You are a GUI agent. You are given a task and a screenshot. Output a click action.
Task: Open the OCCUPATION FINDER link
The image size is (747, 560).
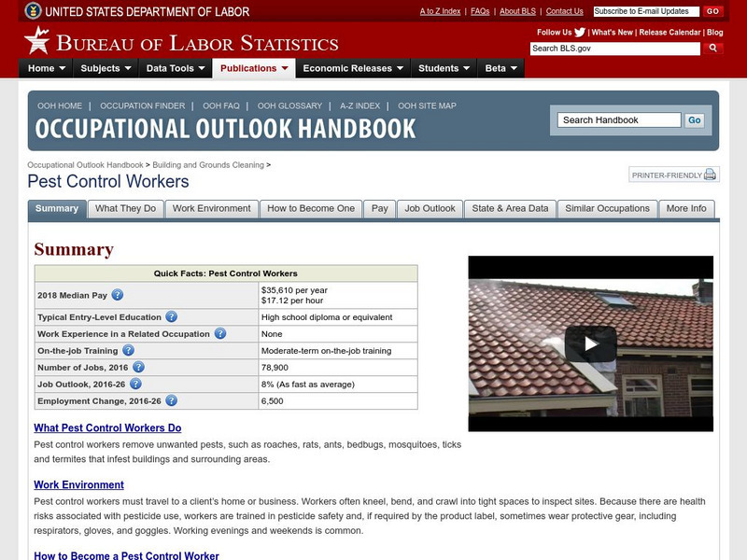pyautogui.click(x=143, y=105)
